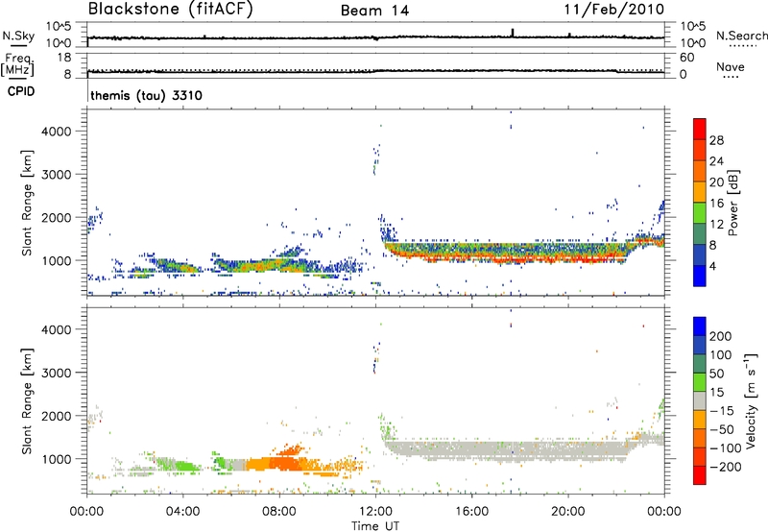Click the 'N.Sky' legend label
Image resolution: width=768 pixels, height=532 pixels.
pos(18,36)
